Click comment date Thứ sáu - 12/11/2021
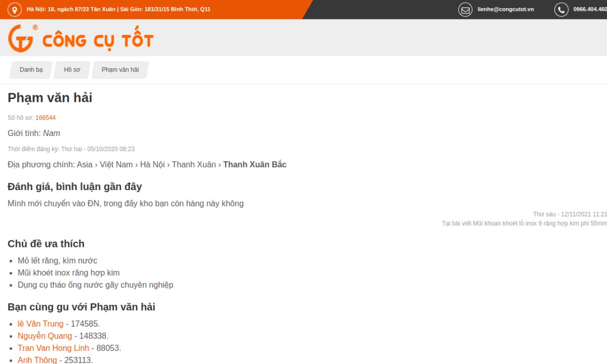Screen dimensions: 607x364 pos(570,214)
